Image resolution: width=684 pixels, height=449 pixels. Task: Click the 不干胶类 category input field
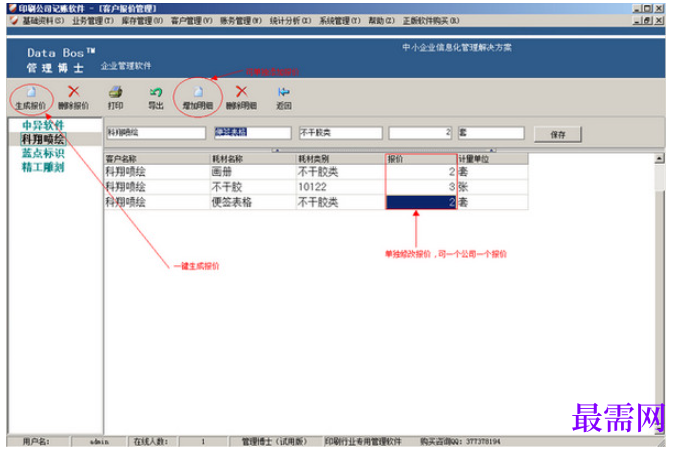[341, 133]
